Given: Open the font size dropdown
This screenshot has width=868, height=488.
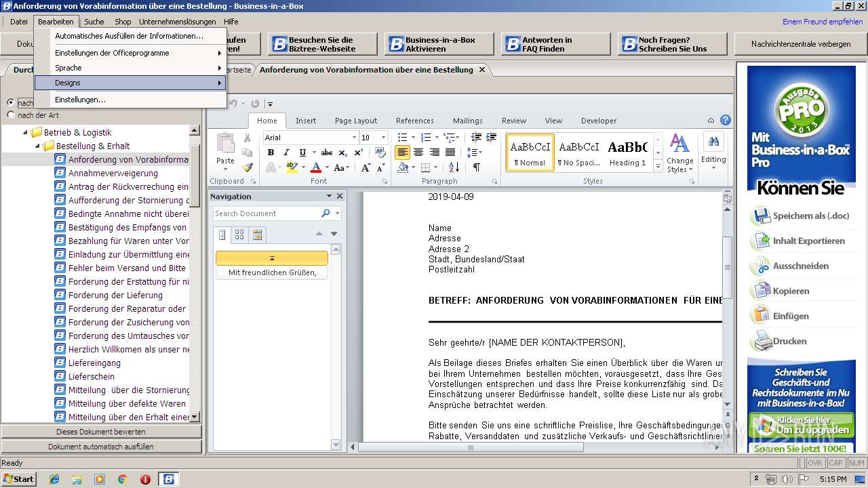Looking at the screenshot, I should tap(383, 138).
